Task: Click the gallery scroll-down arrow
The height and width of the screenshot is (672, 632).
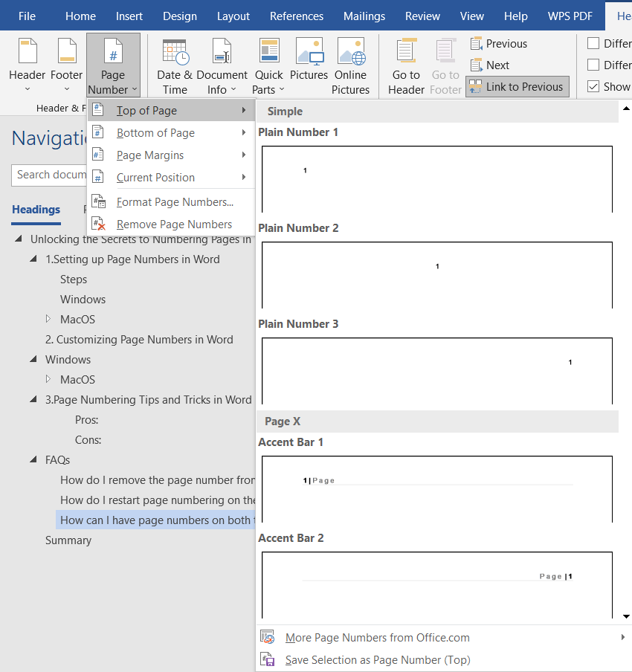Action: pos(625,616)
